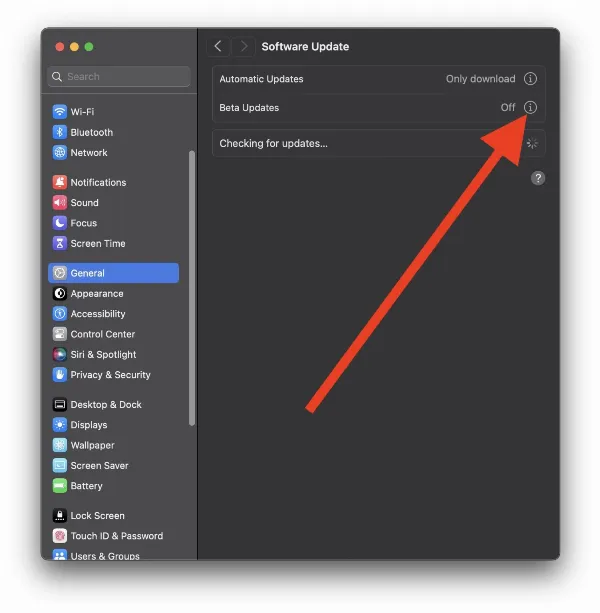Click the Beta Updates Off value
The width and height of the screenshot is (600, 613).
click(x=508, y=108)
